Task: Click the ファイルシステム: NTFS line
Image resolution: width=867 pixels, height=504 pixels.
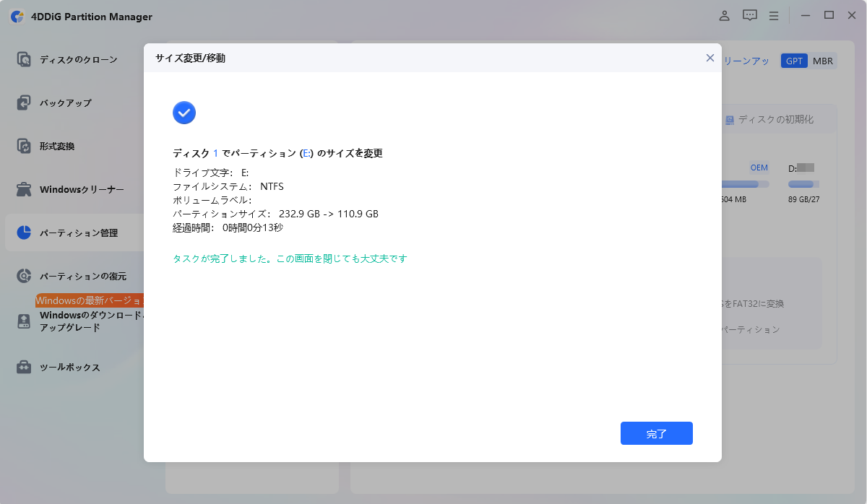Action: click(228, 186)
